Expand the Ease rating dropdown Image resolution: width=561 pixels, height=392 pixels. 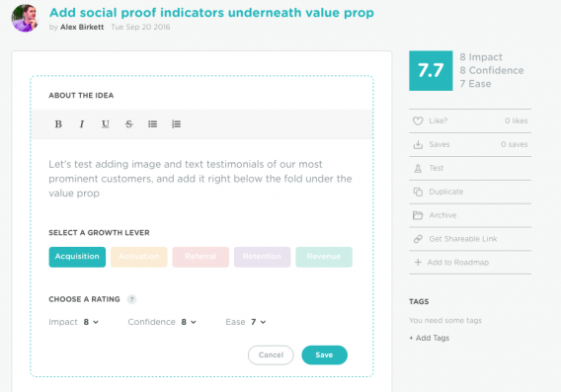tap(259, 322)
